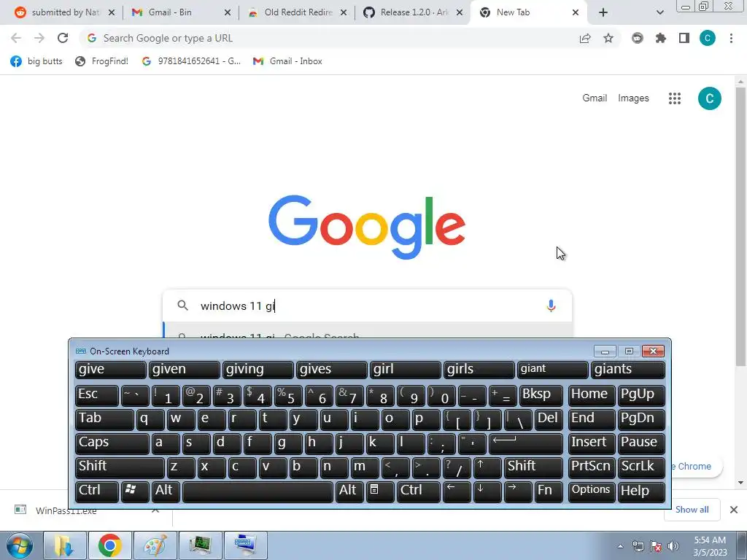Screen dimensions: 747x560
Task: Open the 9781841652641 Google bookmark
Action: coord(192,61)
